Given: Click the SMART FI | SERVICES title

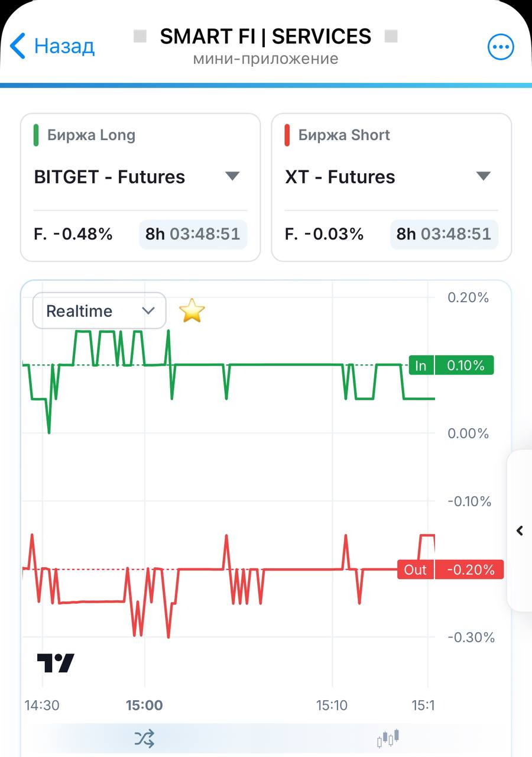Looking at the screenshot, I should 265,37.
